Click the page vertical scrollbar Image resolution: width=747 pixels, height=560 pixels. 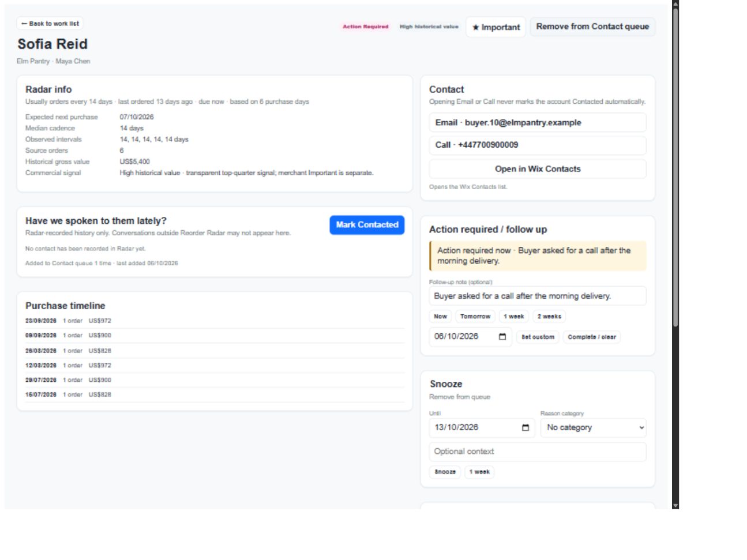675,167
